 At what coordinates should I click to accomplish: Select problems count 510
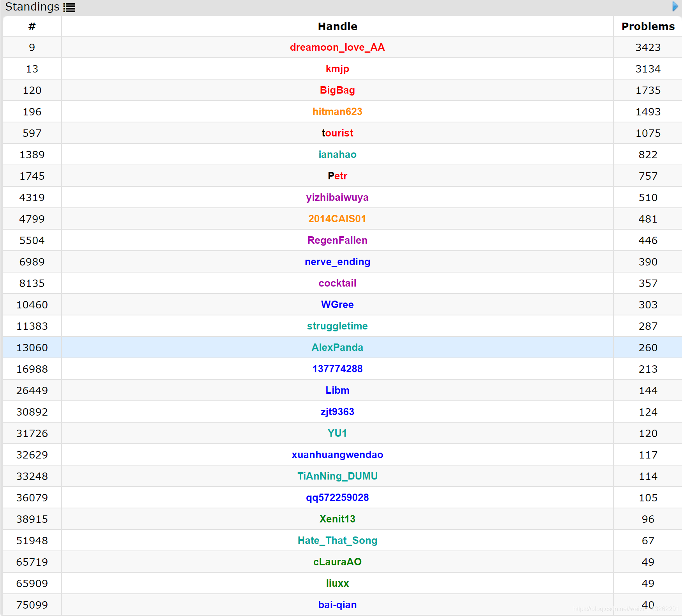point(648,198)
